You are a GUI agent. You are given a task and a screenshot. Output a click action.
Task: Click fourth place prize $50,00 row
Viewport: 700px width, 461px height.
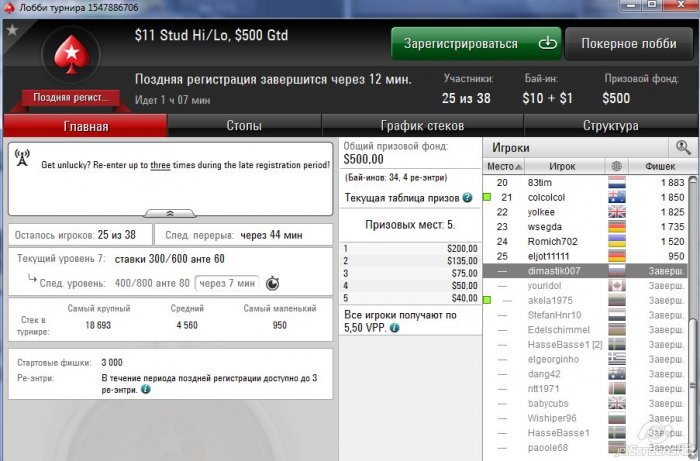(410, 286)
